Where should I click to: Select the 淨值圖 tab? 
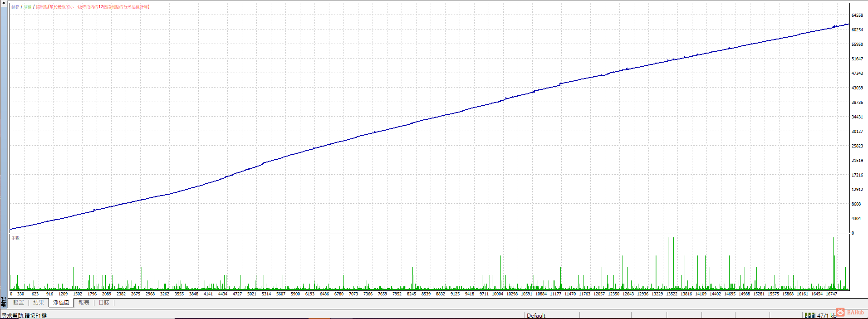pos(61,303)
